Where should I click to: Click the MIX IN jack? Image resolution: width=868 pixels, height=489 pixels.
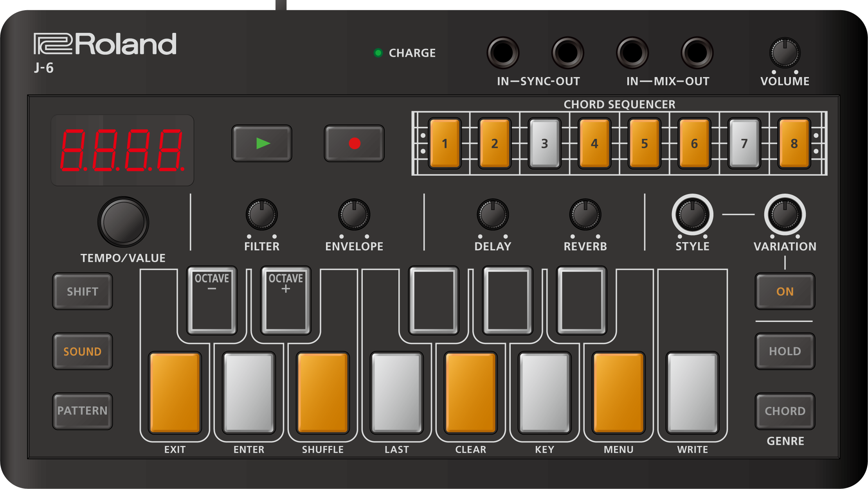click(632, 52)
